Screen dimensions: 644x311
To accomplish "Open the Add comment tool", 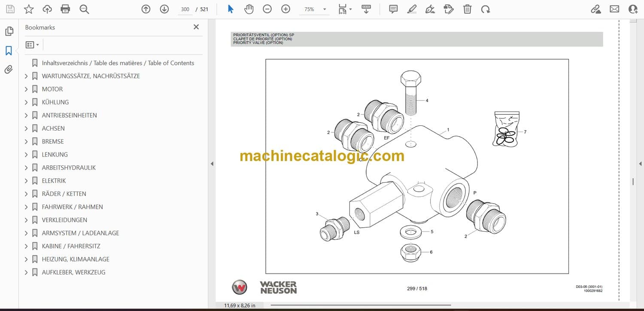I will pos(393,9).
